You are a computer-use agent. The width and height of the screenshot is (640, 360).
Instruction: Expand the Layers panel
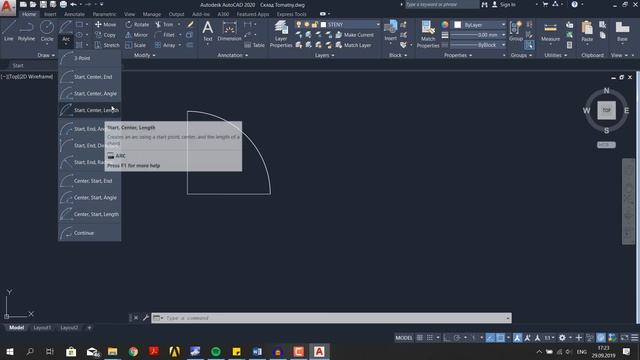(x=324, y=55)
